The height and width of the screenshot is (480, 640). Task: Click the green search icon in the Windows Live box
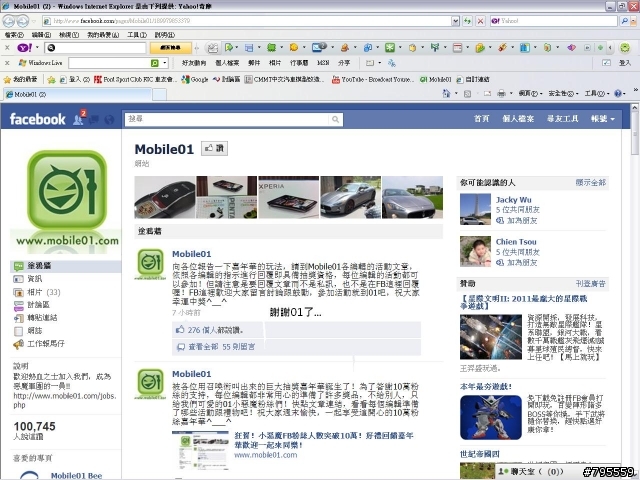click(155, 63)
